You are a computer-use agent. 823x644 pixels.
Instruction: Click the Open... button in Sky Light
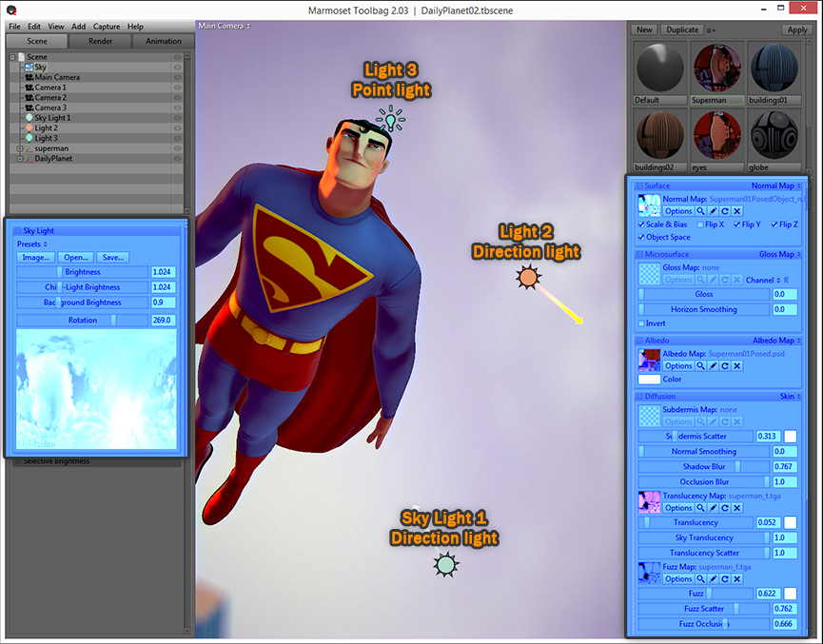tap(76, 257)
